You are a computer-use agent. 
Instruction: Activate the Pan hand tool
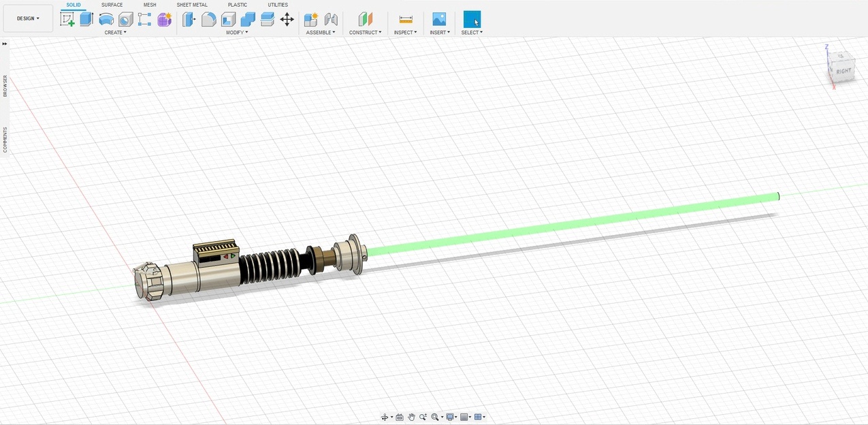tap(411, 417)
